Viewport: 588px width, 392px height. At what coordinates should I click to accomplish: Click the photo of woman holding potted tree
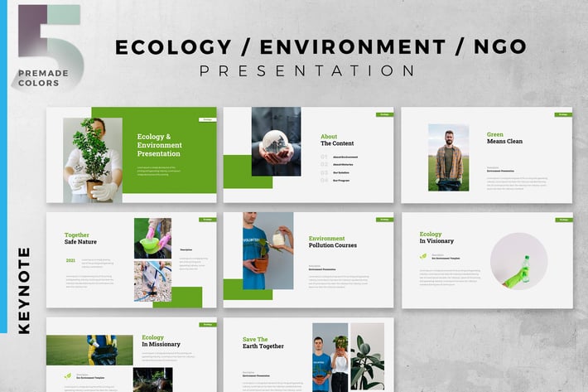point(93,160)
